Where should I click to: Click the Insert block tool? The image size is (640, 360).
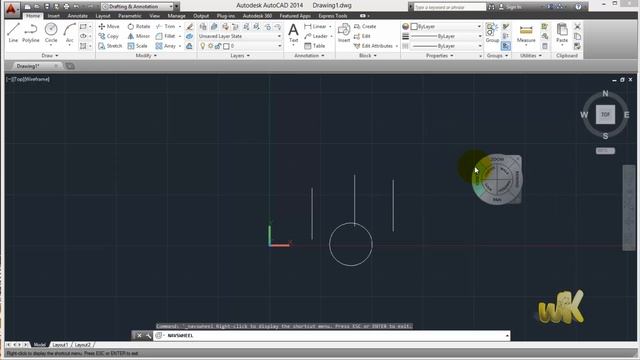[344, 33]
